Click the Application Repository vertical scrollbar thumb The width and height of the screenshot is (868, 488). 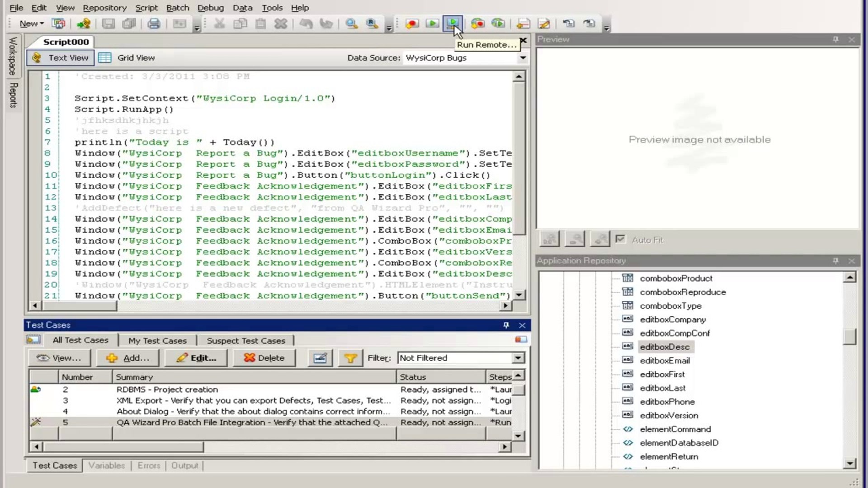pos(849,337)
